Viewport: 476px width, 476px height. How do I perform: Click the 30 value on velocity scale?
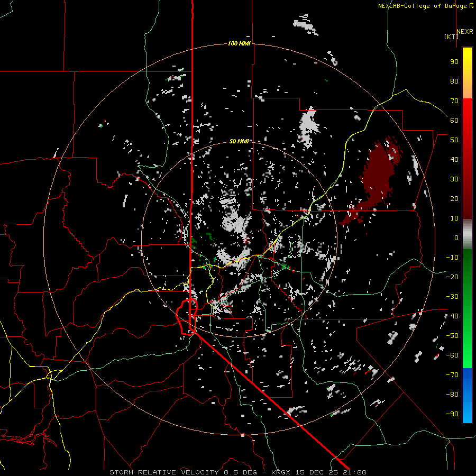point(454,179)
